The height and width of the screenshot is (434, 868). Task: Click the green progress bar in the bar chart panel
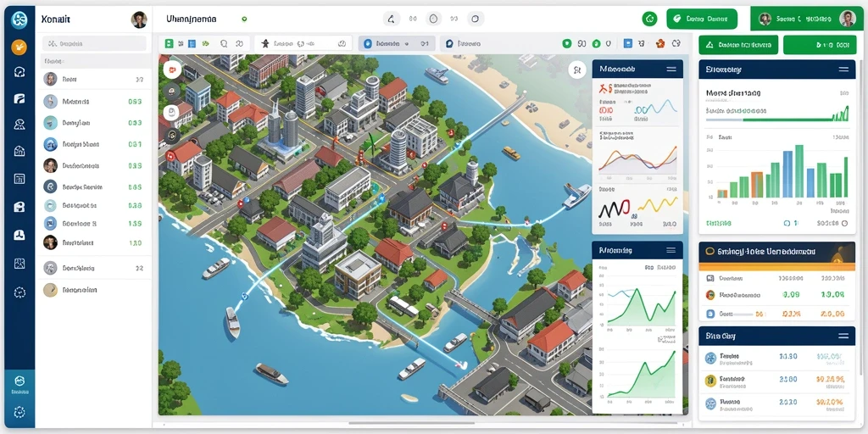pyautogui.click(x=777, y=119)
